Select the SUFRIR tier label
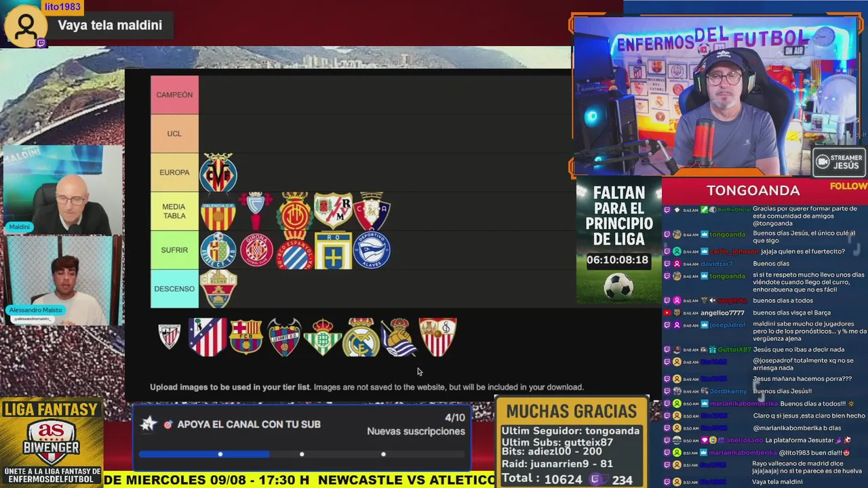 [174, 250]
